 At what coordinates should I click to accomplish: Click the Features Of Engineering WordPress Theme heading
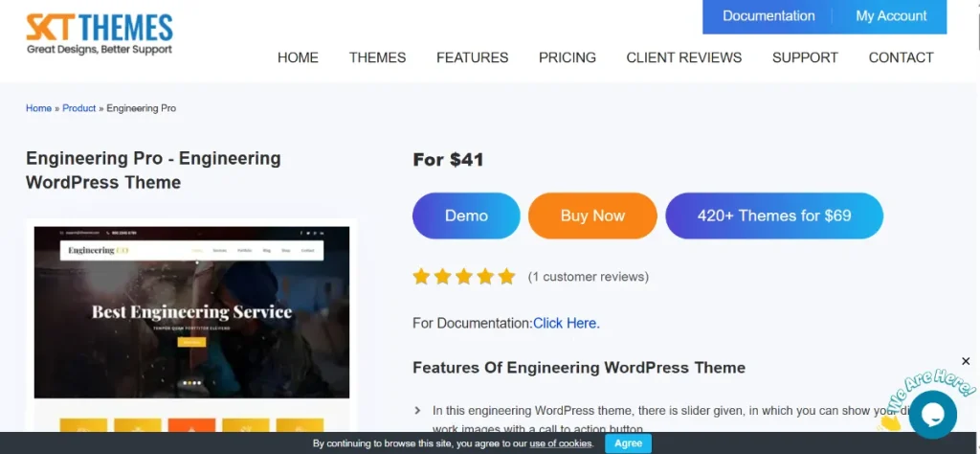(579, 367)
